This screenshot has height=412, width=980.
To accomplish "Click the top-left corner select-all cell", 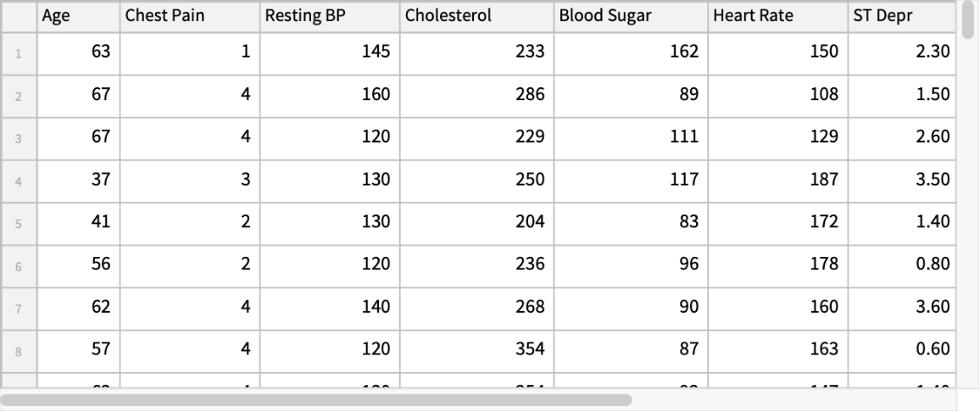I will (18, 16).
